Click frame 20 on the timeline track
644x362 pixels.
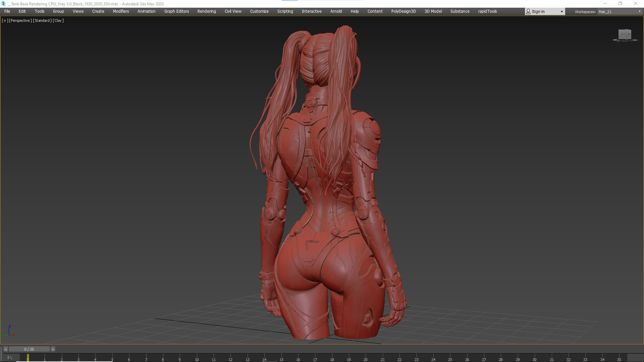coord(366,358)
